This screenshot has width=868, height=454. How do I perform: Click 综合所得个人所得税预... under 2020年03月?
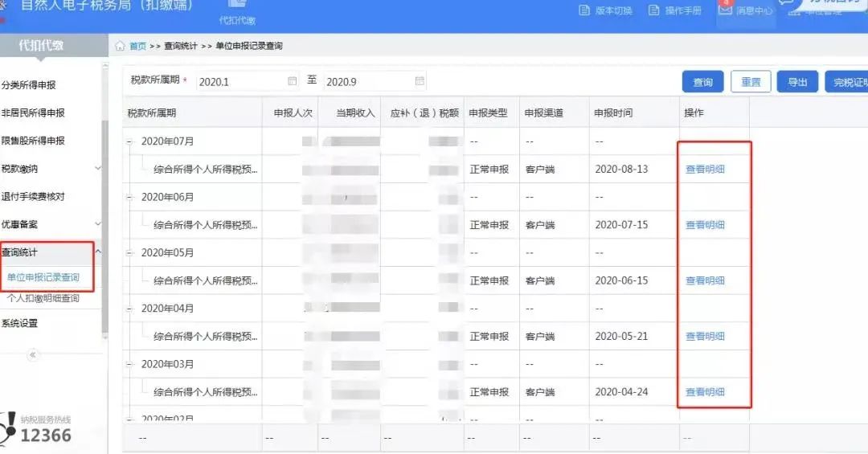[x=206, y=392]
